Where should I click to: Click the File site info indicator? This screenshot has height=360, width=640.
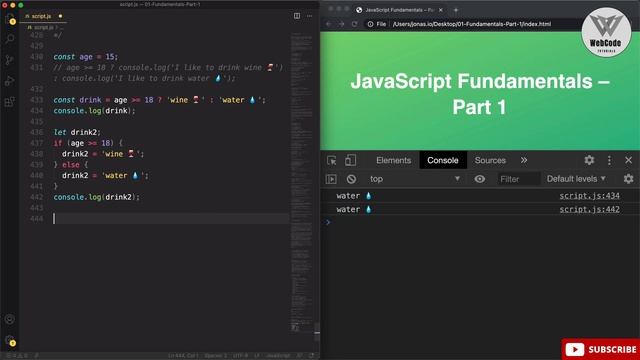click(x=376, y=24)
